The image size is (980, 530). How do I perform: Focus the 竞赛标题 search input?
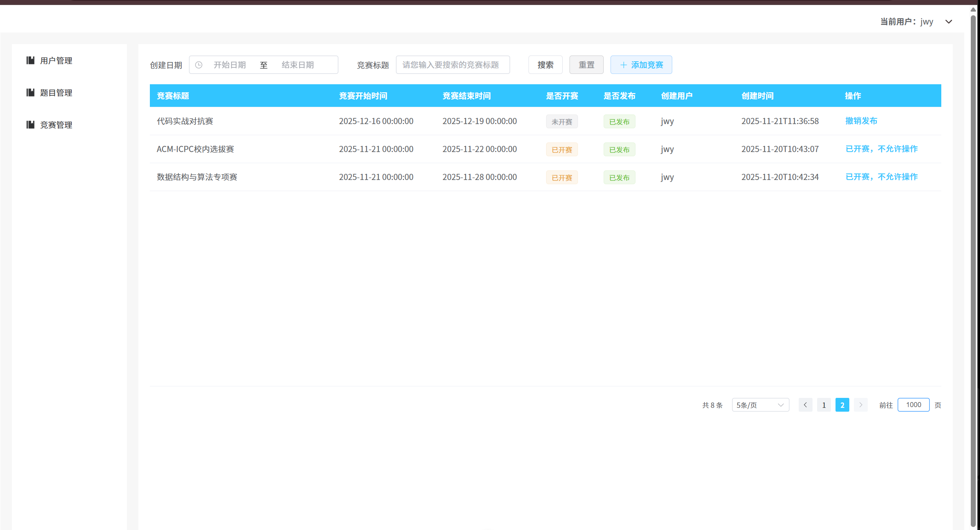coord(453,65)
